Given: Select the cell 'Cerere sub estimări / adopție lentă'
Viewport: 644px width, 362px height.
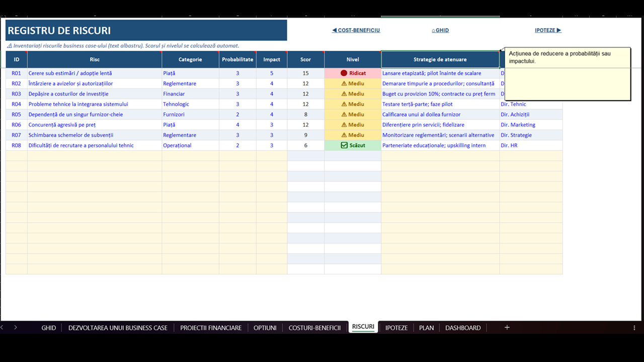Looking at the screenshot, I should [95, 73].
